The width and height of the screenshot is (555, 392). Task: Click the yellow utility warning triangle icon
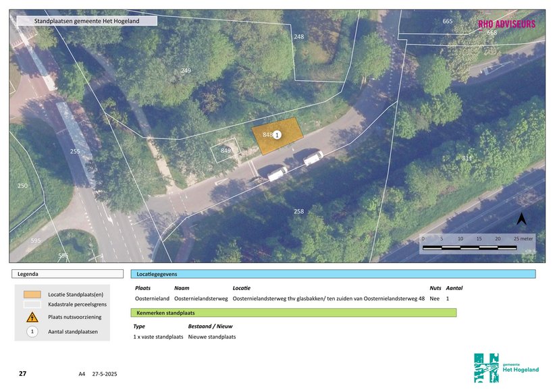[32, 317]
